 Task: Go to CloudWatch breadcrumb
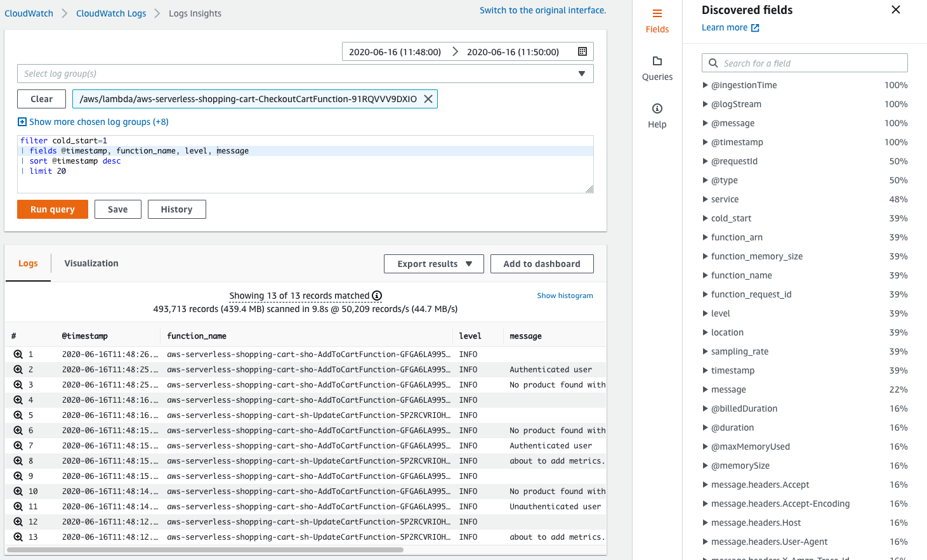point(29,13)
